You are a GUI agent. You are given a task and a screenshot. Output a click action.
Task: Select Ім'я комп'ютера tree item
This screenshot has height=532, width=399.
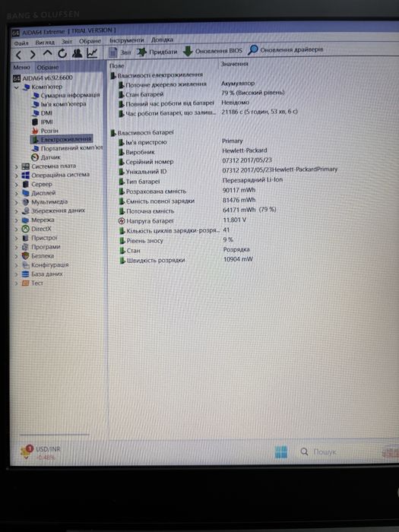coord(59,104)
